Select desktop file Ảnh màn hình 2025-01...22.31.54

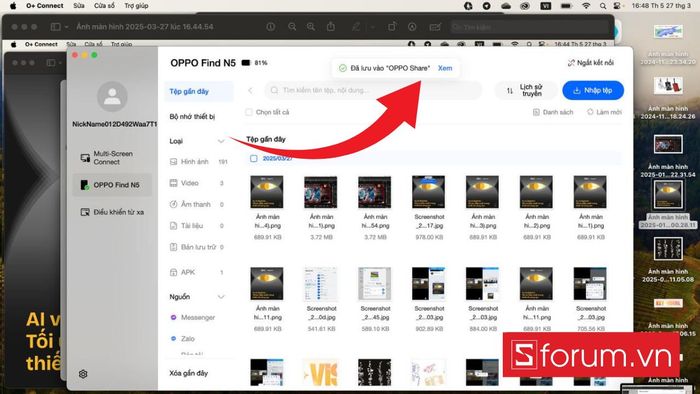[x=668, y=145]
